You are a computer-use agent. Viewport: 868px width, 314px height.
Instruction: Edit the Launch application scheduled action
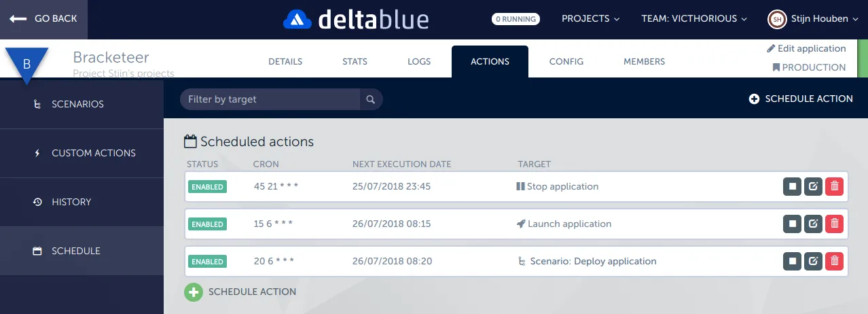pos(813,224)
